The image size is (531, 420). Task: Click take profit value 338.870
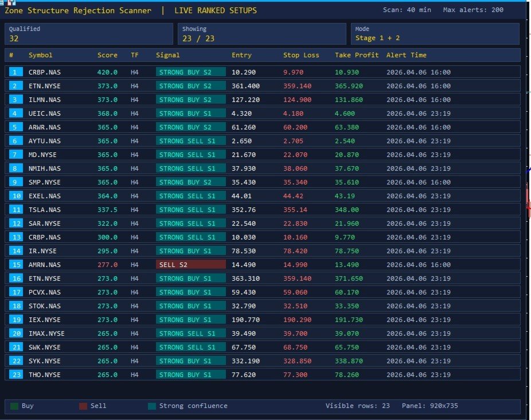(x=349, y=361)
